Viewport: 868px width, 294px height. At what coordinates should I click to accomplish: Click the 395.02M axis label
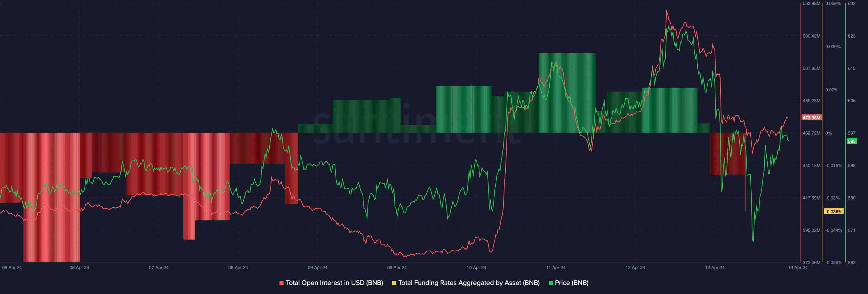pyautogui.click(x=811, y=230)
